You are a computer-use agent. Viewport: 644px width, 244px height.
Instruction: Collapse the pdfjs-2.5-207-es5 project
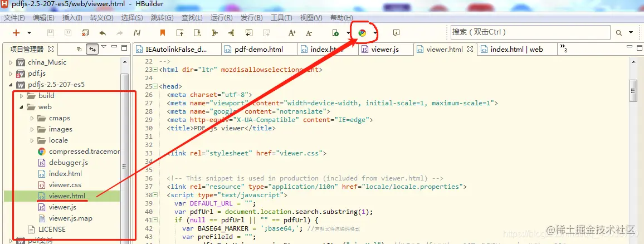pyautogui.click(x=11, y=85)
